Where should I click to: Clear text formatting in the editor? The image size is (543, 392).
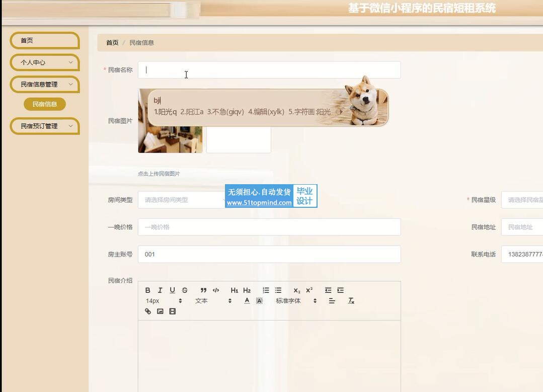click(x=351, y=301)
